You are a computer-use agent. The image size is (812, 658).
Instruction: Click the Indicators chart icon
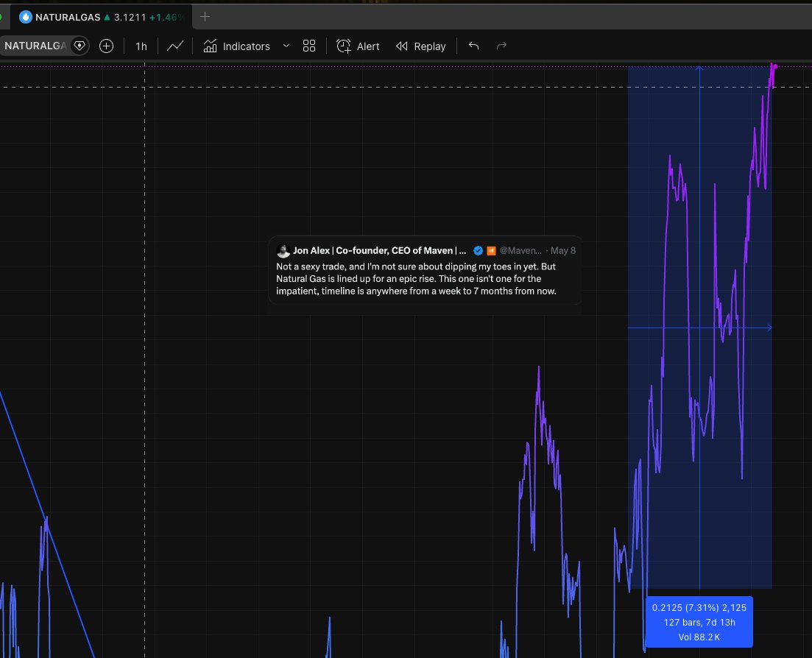coord(210,46)
